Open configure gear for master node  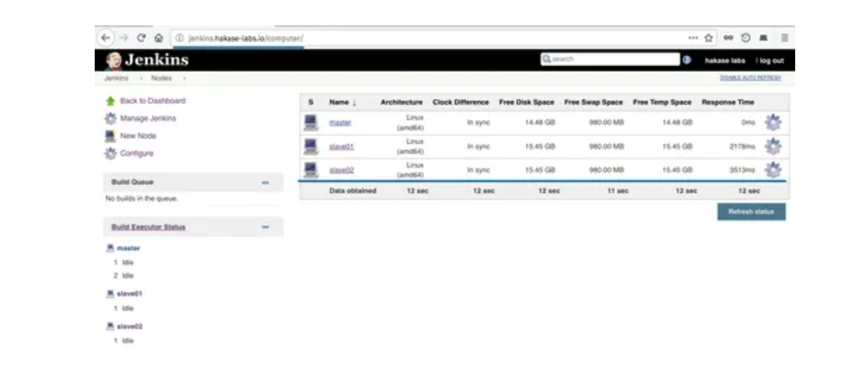[x=773, y=122]
